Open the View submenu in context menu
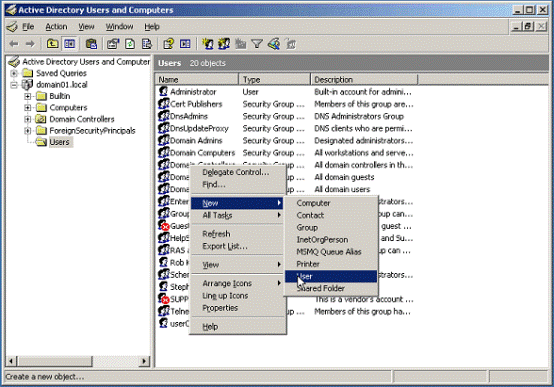This screenshot has height=387, width=554. coord(238,265)
